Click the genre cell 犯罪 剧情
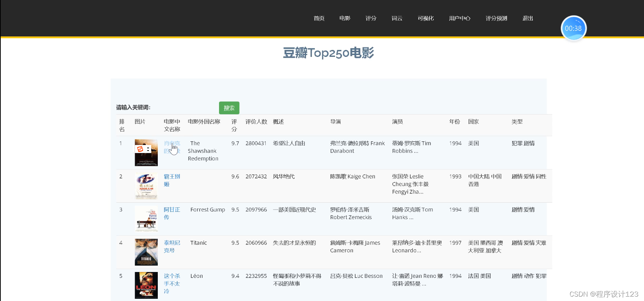644x301 pixels. 523,143
